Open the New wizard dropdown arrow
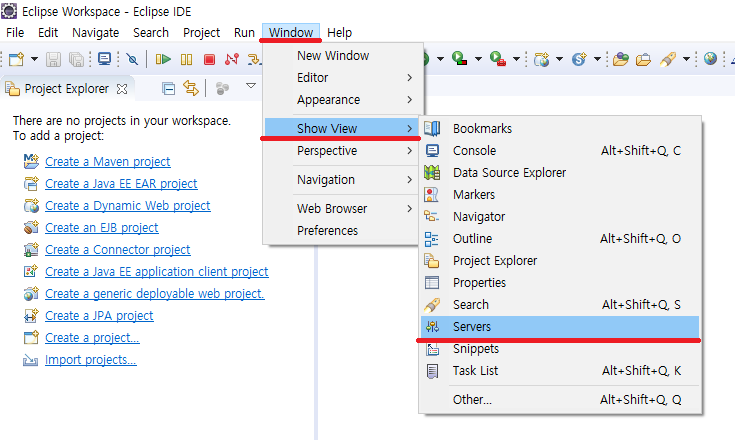This screenshot has height=440, width=735. pos(34,60)
